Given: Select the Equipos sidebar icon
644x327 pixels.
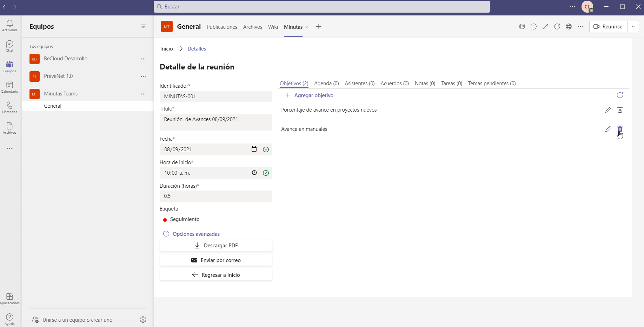Looking at the screenshot, I should 9,67.
